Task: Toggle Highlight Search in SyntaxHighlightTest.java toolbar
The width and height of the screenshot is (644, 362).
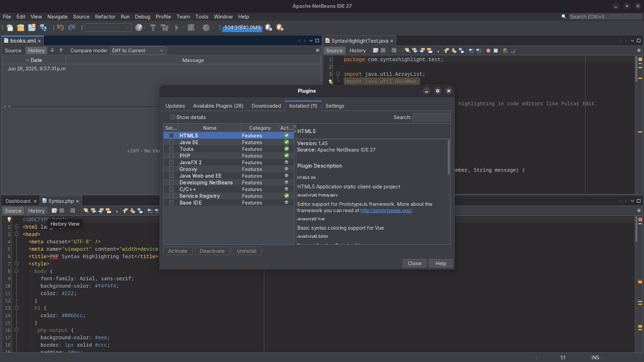Action: click(x=430, y=50)
